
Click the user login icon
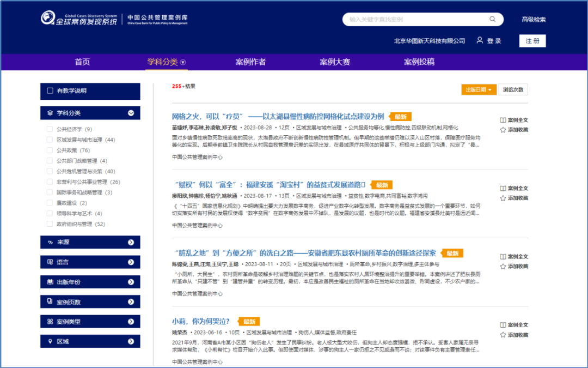coord(480,40)
